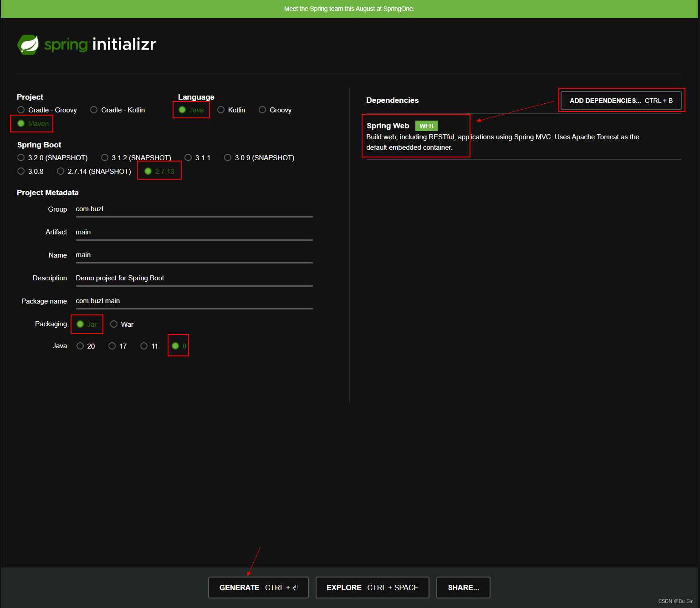Select Spring Boot 3.2.0 SNAPSHOT
700x608 pixels.
21,157
